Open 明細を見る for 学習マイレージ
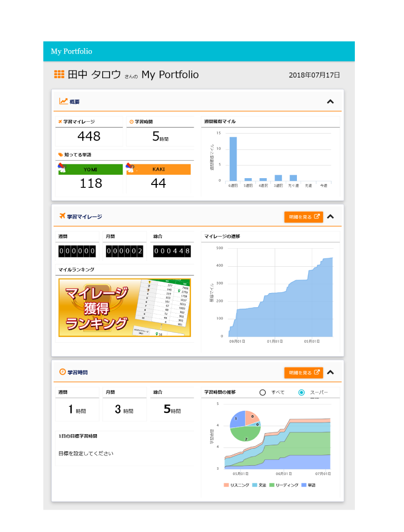Image resolution: width=404 pixels, height=532 pixels. 304,217
